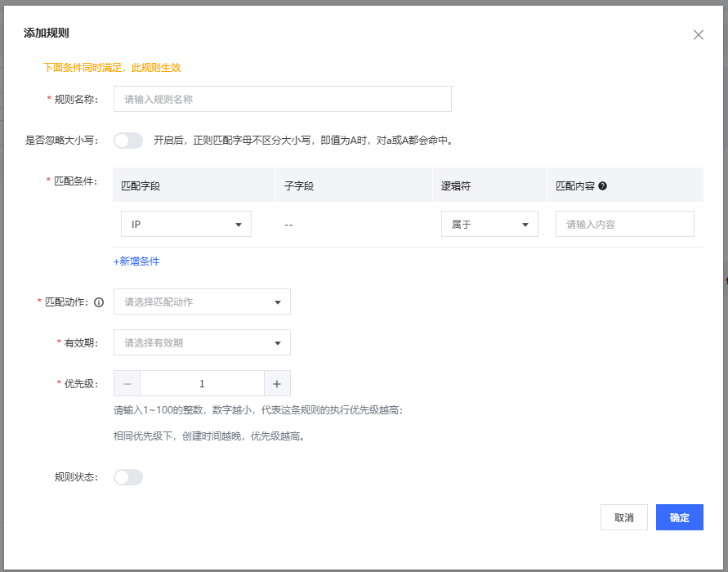Open the 属于 逻辑符 dropdown

[x=489, y=224]
